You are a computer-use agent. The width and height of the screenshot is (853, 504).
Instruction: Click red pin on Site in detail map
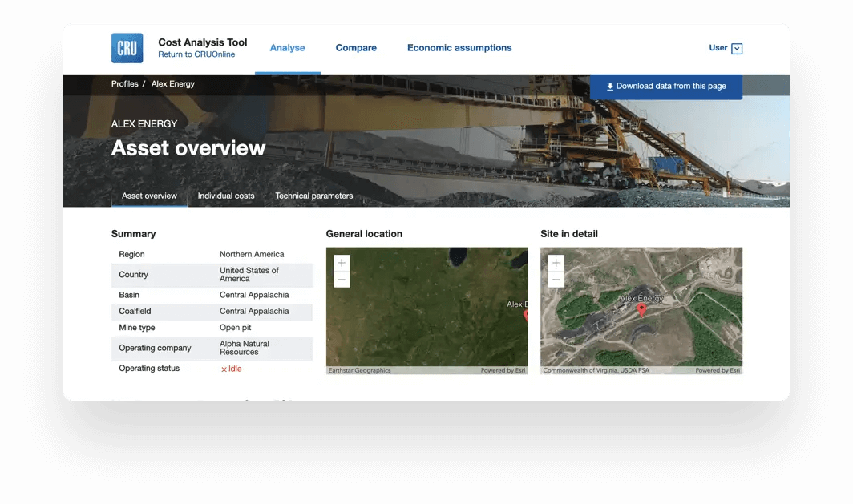[641, 309]
